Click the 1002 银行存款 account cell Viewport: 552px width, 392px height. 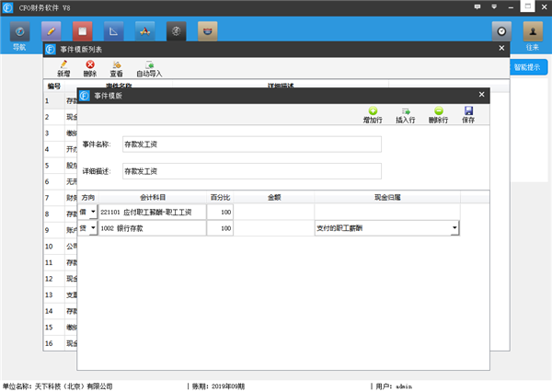(x=152, y=228)
